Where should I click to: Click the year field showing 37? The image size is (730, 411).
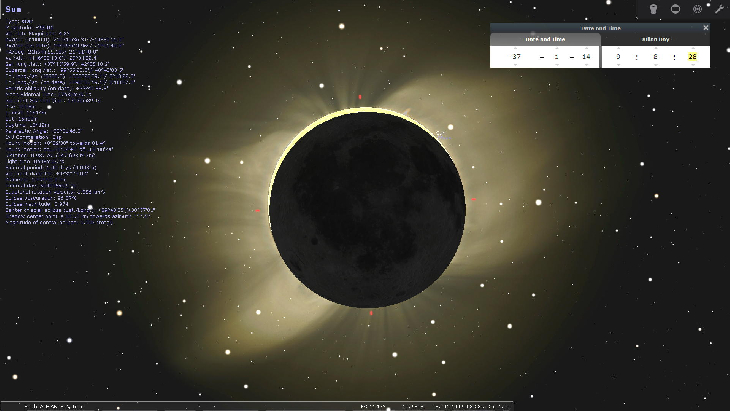(516, 57)
